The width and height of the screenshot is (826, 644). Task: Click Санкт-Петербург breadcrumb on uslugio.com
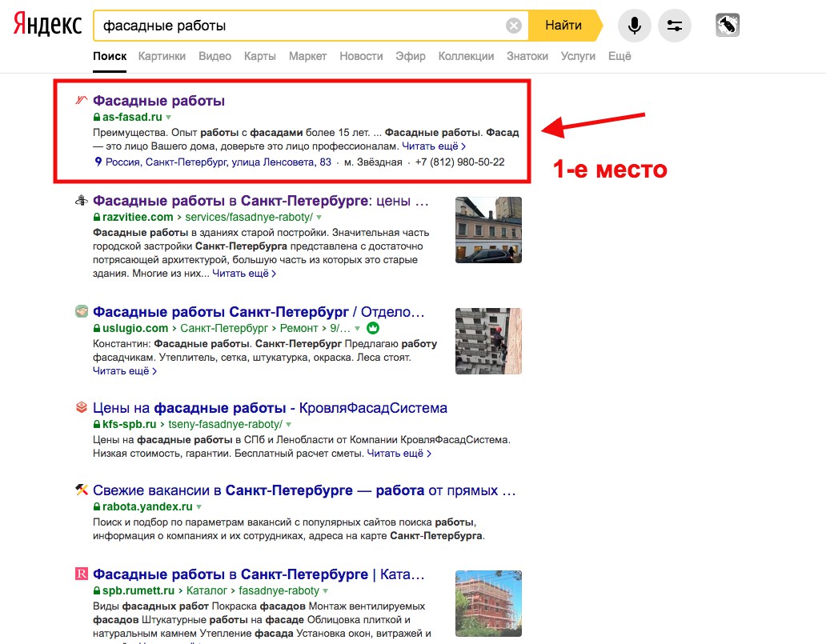[x=224, y=328]
